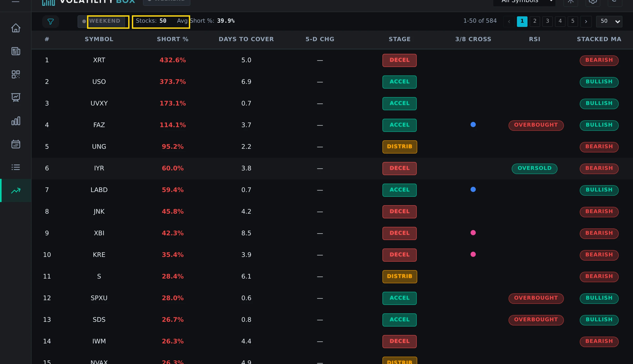Open the calendar icon in the sidebar

click(16, 144)
